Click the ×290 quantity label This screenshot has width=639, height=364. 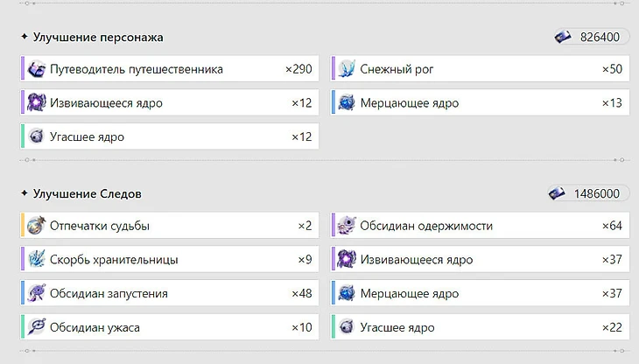298,69
